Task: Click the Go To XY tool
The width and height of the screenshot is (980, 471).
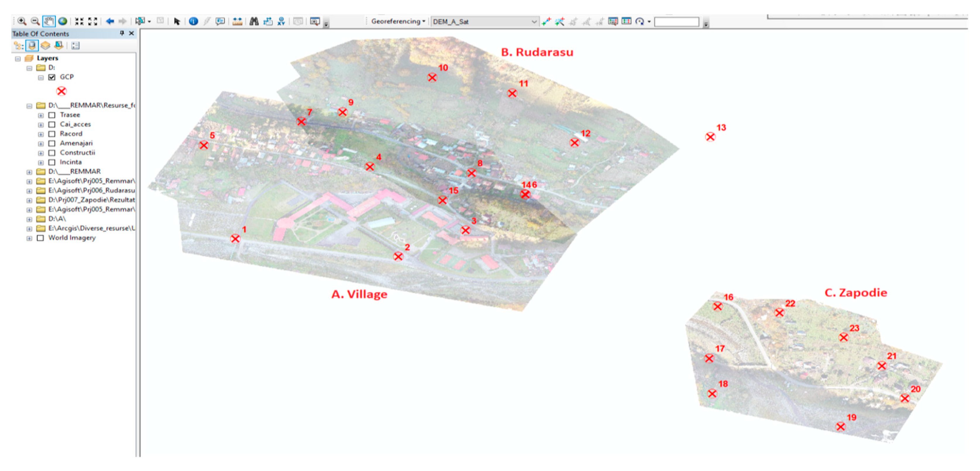Action: (x=281, y=21)
